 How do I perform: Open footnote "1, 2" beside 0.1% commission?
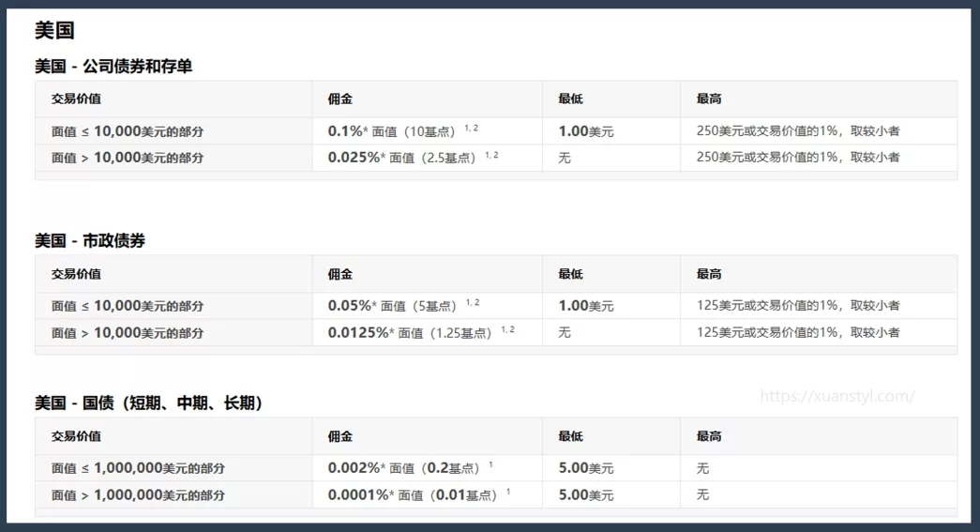pos(472,128)
